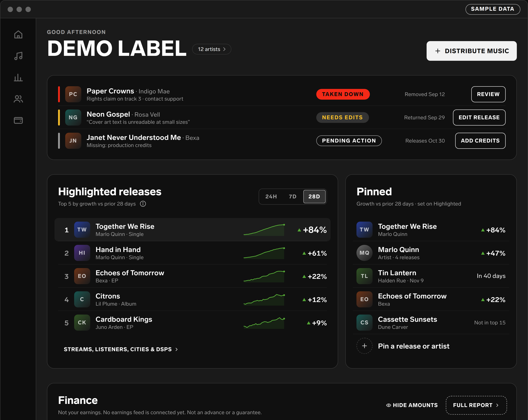Image resolution: width=528 pixels, height=420 pixels.
Task: Click the info icon beside Top 5 by growth
Action: 143,204
